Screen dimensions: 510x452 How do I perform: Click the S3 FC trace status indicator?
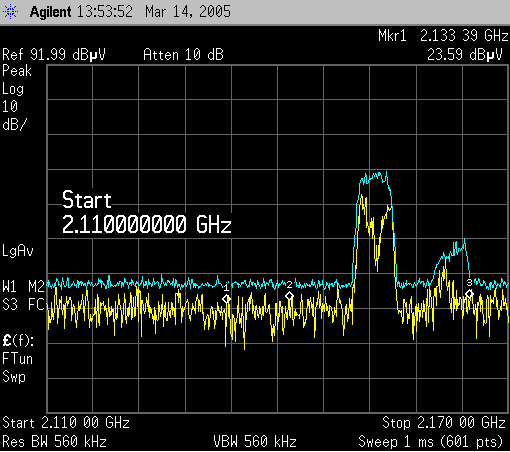23,304
